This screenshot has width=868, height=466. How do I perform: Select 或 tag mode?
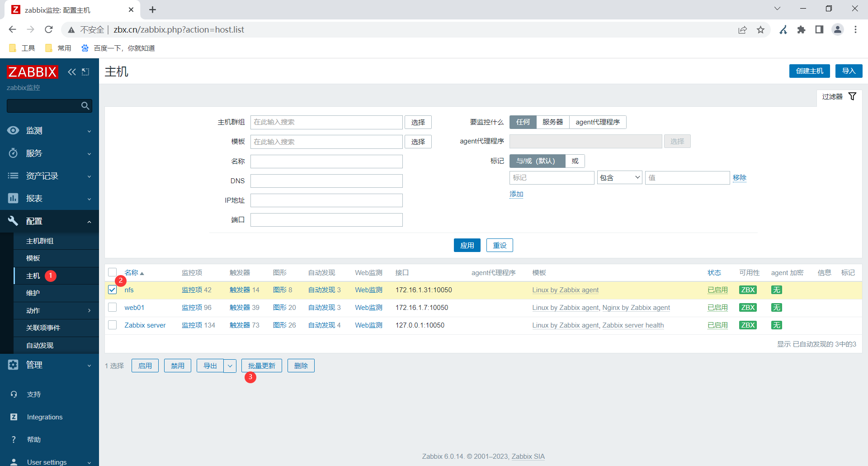coord(575,161)
